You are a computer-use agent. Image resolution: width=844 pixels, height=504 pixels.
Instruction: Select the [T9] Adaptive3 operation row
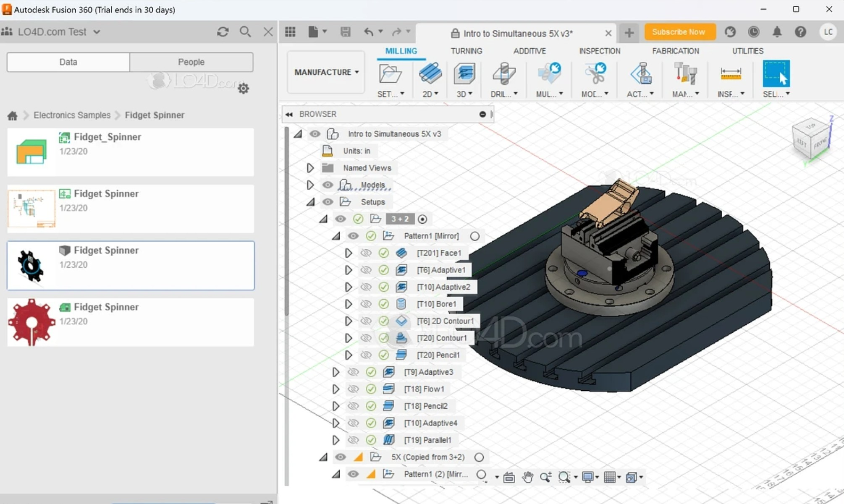pyautogui.click(x=428, y=372)
